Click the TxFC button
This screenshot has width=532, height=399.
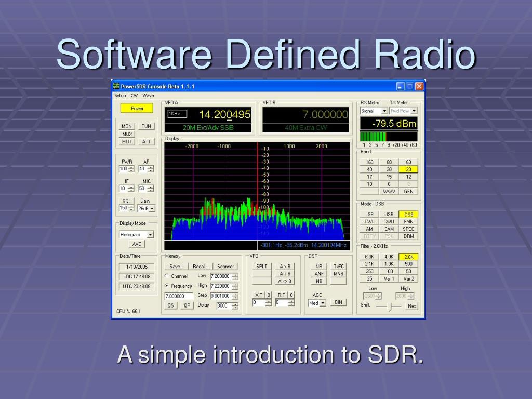click(339, 267)
